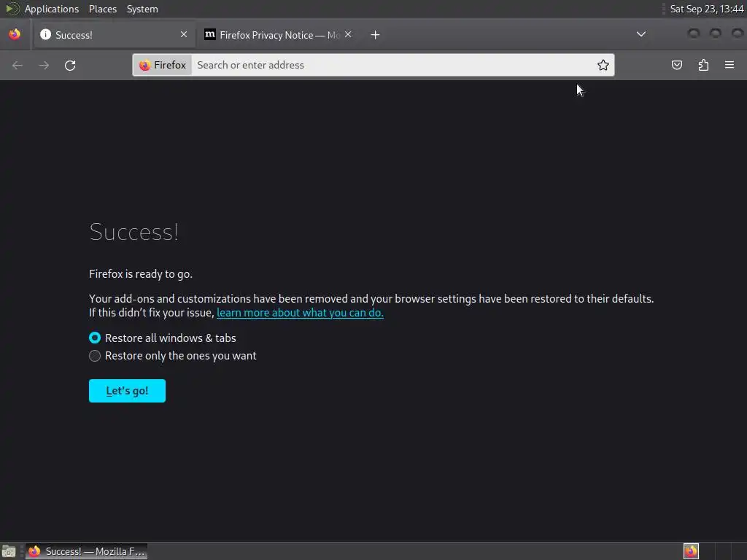Switch to the Firefox Privacy Notice tab
The image size is (747, 560).
click(278, 35)
